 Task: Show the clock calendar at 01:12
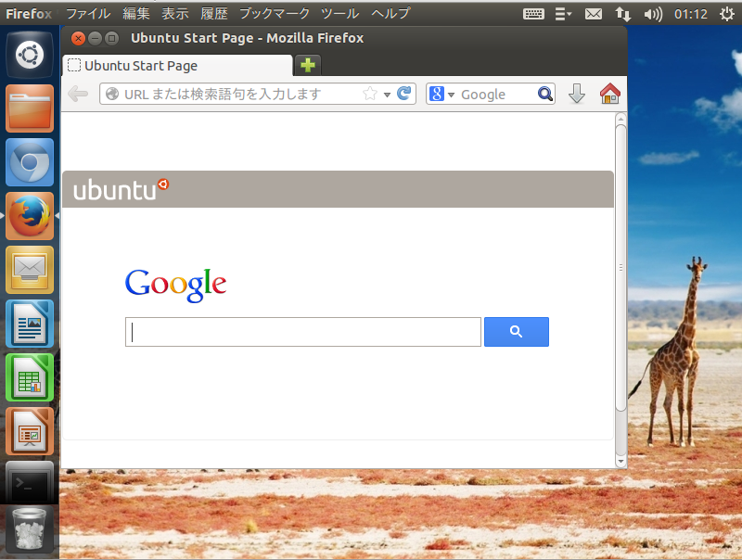click(690, 14)
